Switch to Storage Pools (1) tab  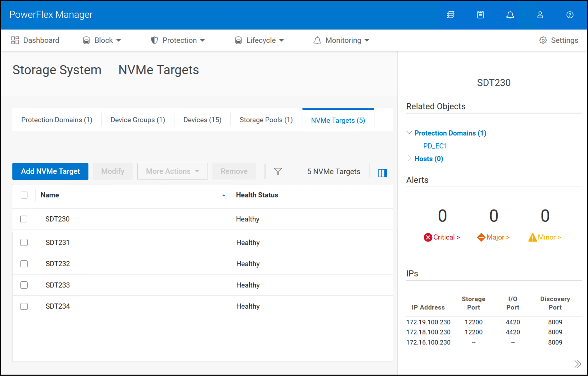click(266, 120)
